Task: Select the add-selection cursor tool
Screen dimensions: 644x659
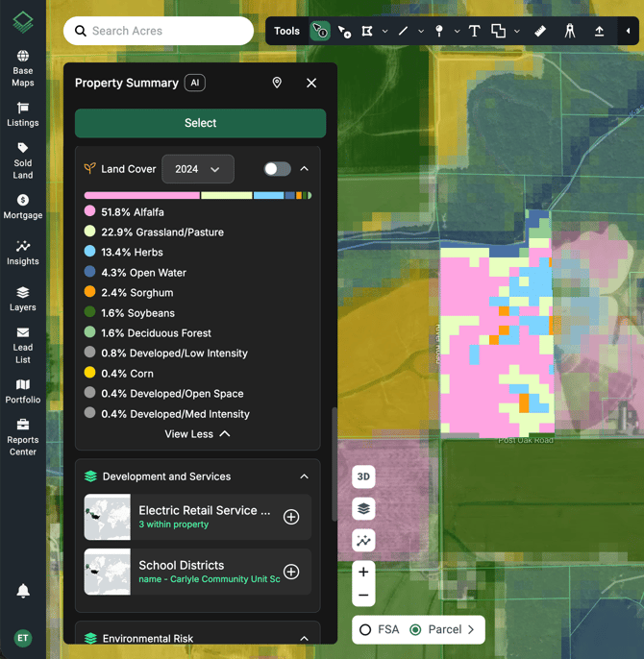Action: 344,31
